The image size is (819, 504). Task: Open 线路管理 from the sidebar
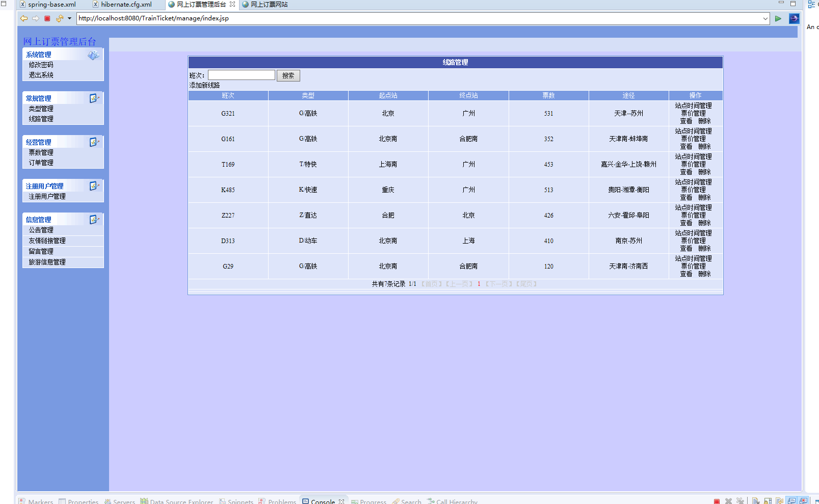[41, 119]
